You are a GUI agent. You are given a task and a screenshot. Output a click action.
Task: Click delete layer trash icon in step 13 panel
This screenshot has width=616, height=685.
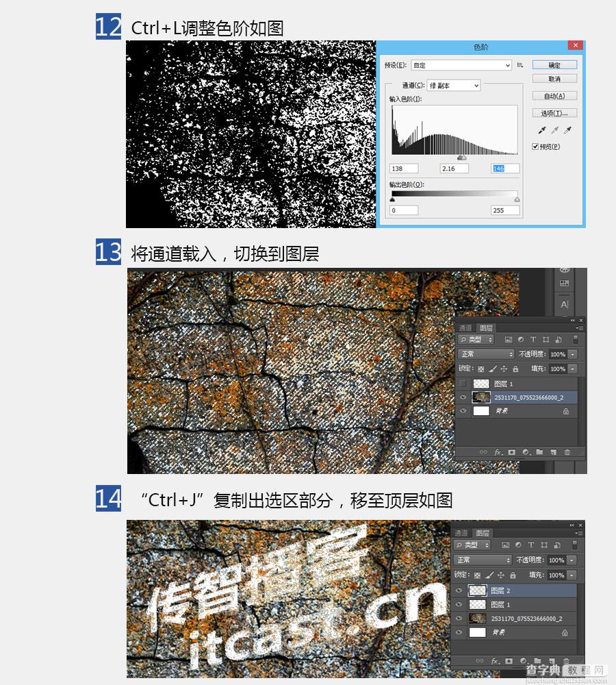[x=567, y=452]
